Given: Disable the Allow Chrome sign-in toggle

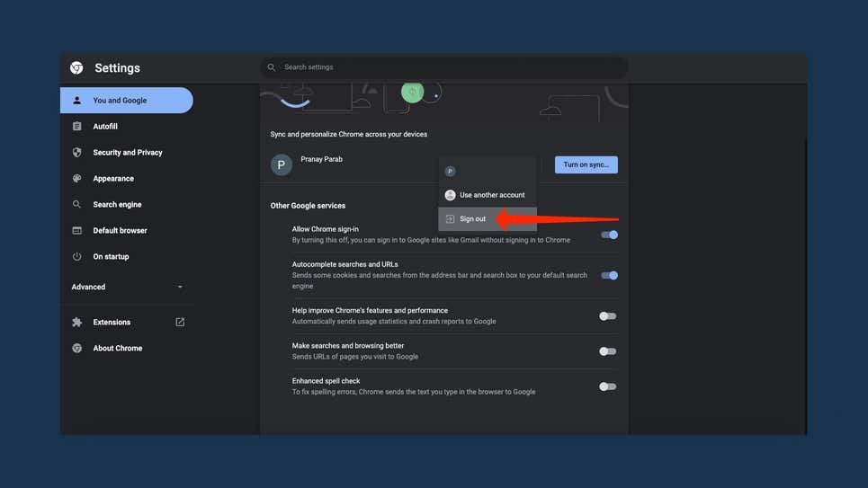Looking at the screenshot, I should coord(609,235).
